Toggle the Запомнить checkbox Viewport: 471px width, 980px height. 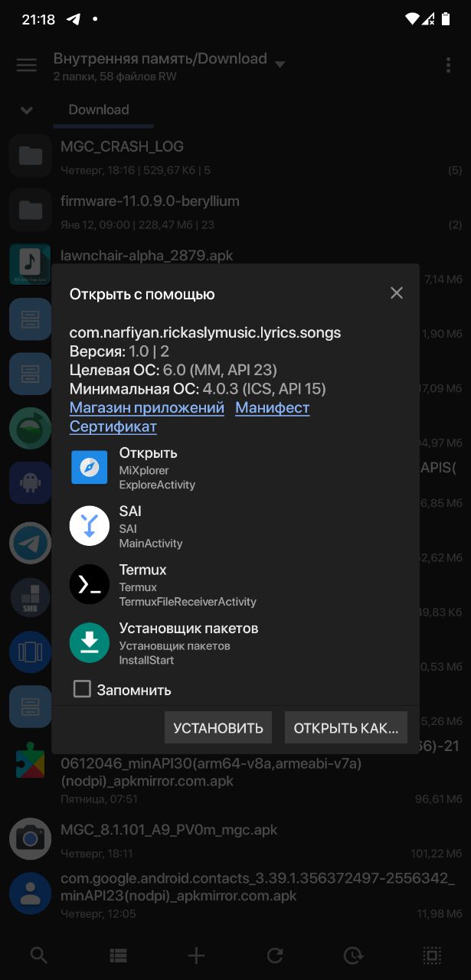click(x=82, y=689)
